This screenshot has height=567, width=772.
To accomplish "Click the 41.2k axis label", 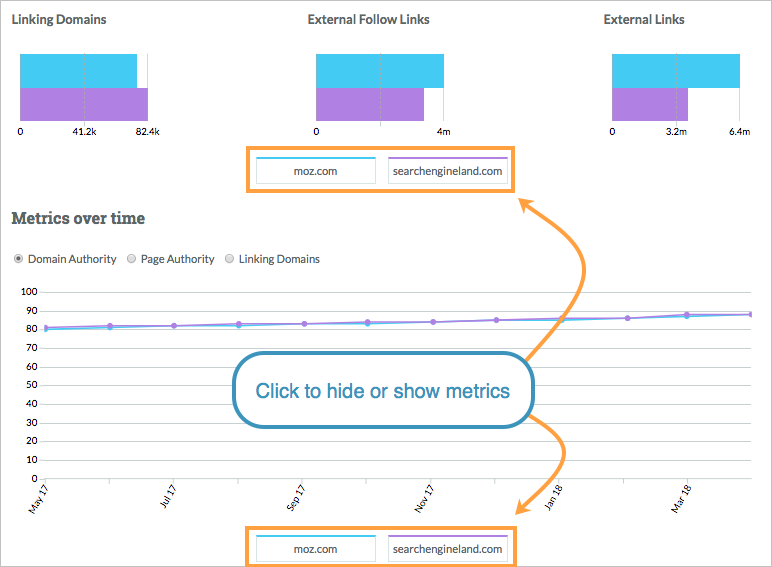I will 84,131.
